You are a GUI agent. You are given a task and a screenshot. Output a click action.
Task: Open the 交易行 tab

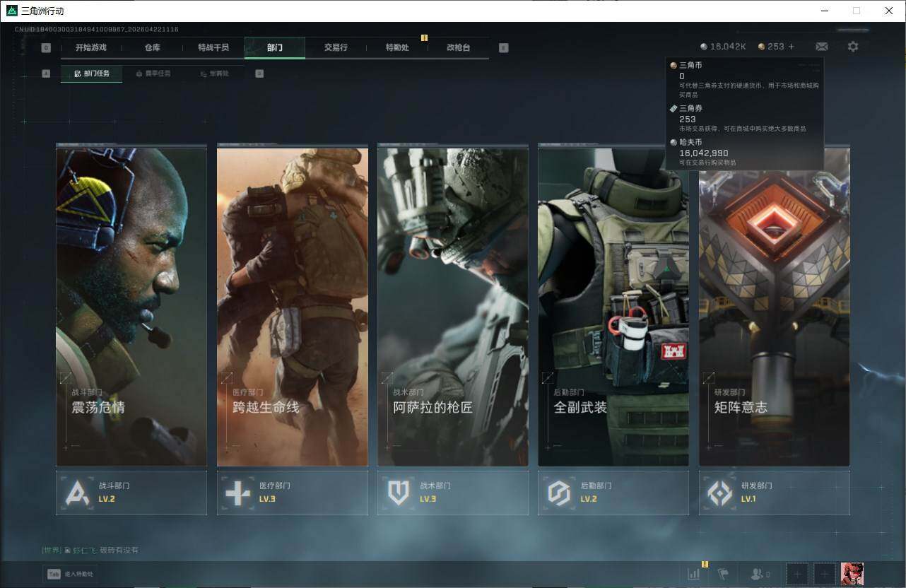click(336, 47)
